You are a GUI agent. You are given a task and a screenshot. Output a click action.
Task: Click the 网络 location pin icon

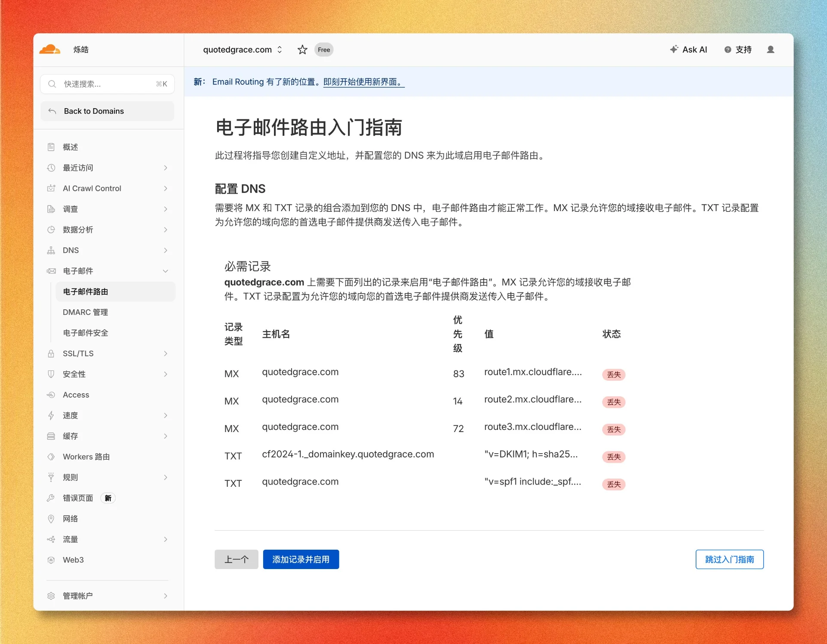pyautogui.click(x=51, y=519)
